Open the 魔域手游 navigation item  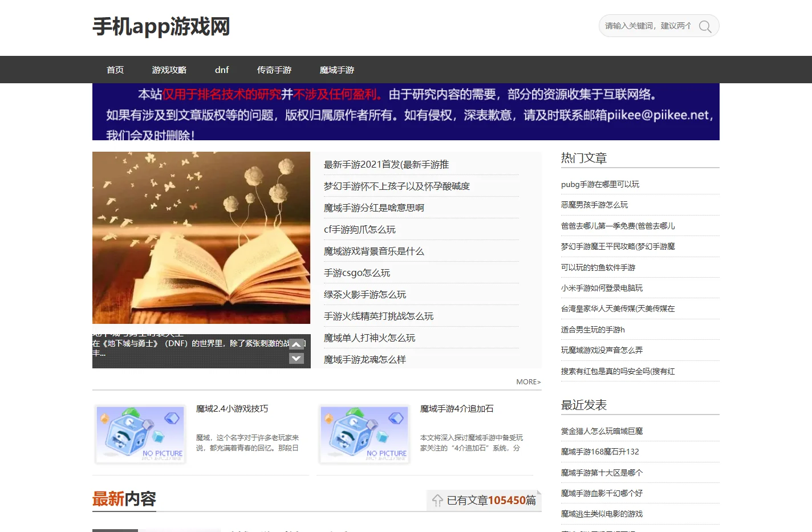(337, 70)
